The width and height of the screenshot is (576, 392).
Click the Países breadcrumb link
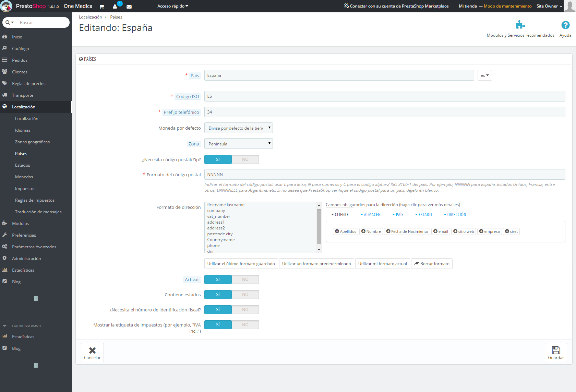116,17
